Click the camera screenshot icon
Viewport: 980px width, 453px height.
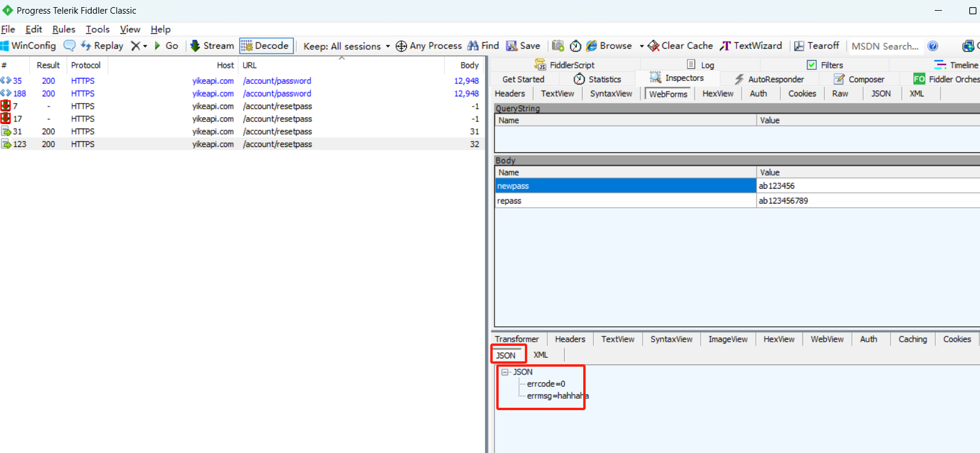[558, 46]
